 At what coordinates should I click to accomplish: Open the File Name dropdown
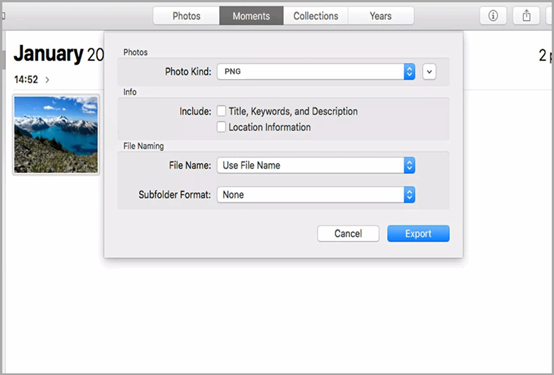point(316,165)
